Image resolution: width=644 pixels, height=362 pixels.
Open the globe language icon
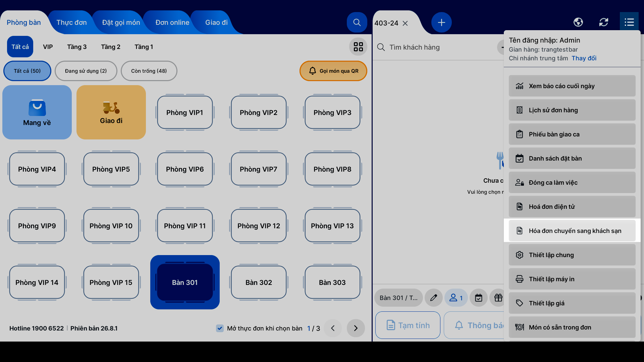(x=578, y=22)
